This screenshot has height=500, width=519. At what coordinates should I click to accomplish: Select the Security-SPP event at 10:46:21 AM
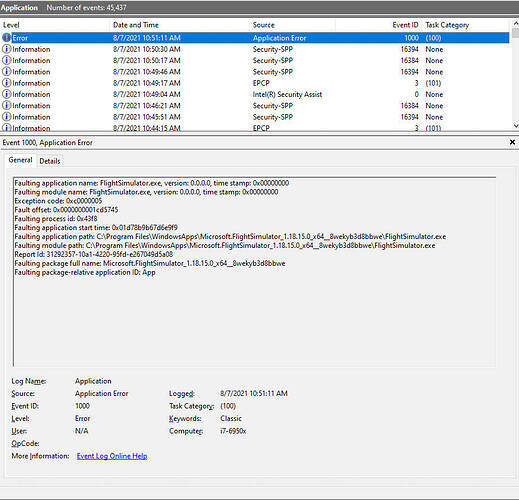(255, 106)
